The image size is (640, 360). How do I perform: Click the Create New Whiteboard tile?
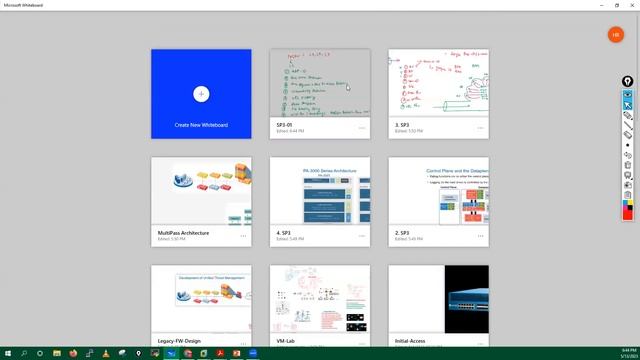(201, 94)
